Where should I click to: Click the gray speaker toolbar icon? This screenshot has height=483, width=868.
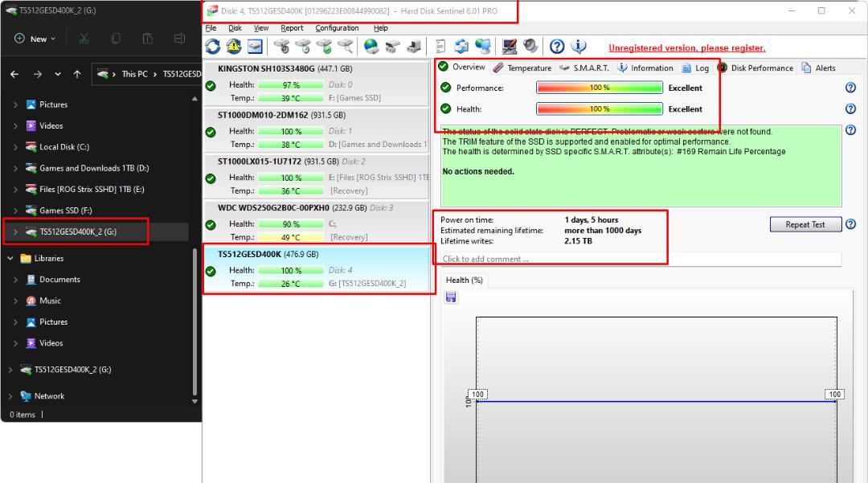pos(530,47)
